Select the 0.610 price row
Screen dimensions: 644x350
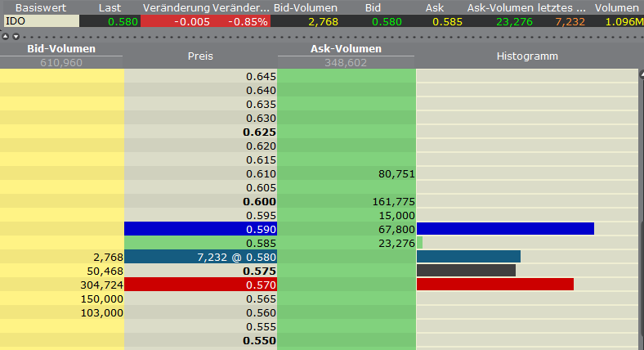click(x=201, y=173)
